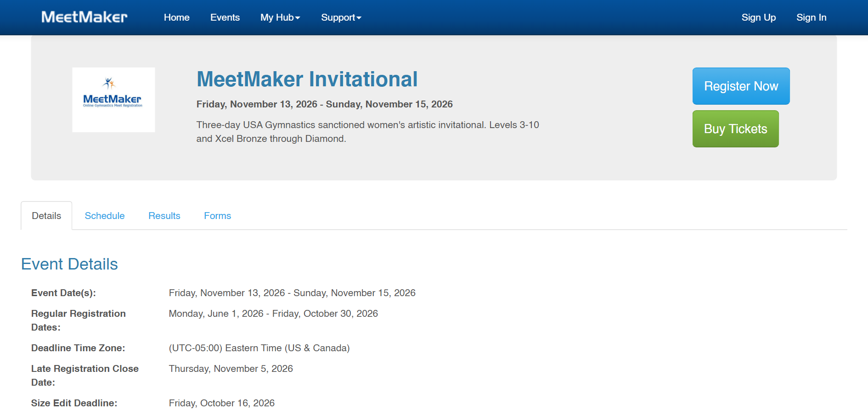Viewport: 868px width, 410px height.
Task: Click 'Friday, October 16, 2026'
Action: [x=222, y=403]
